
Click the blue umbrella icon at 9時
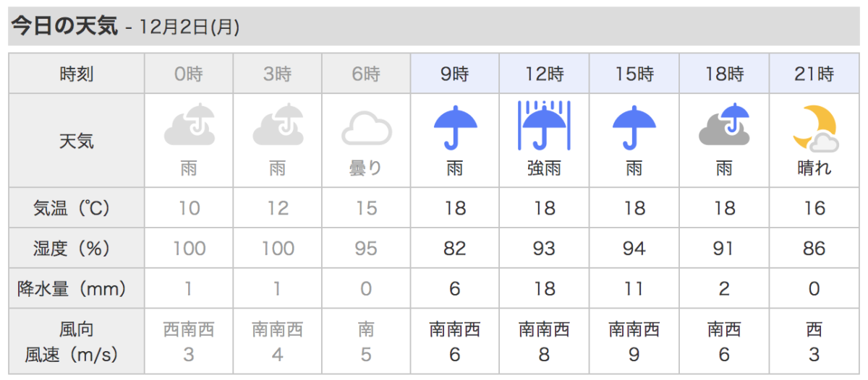(x=455, y=126)
